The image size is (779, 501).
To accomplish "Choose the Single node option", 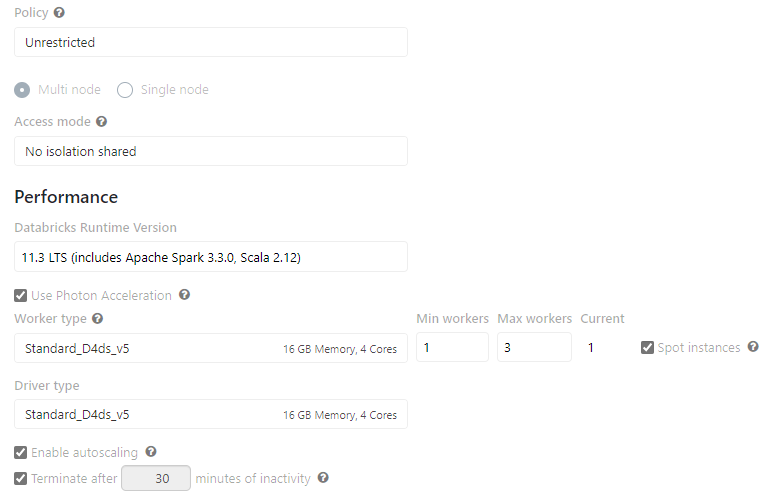I will (125, 90).
